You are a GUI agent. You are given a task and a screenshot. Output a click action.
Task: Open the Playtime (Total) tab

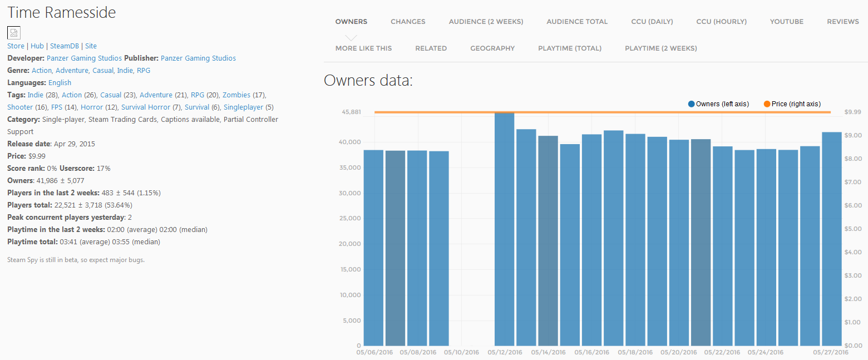coord(570,48)
